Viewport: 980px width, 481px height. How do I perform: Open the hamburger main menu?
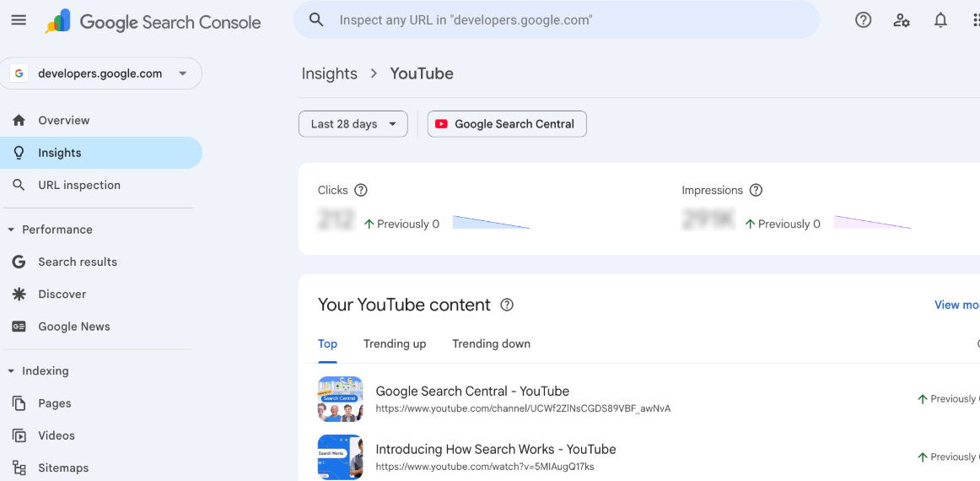pos(19,20)
